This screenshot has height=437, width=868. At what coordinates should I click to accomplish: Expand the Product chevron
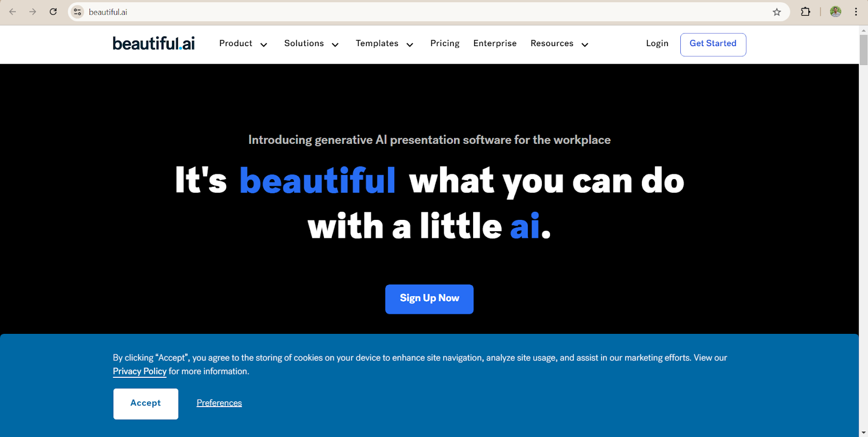[x=264, y=45]
